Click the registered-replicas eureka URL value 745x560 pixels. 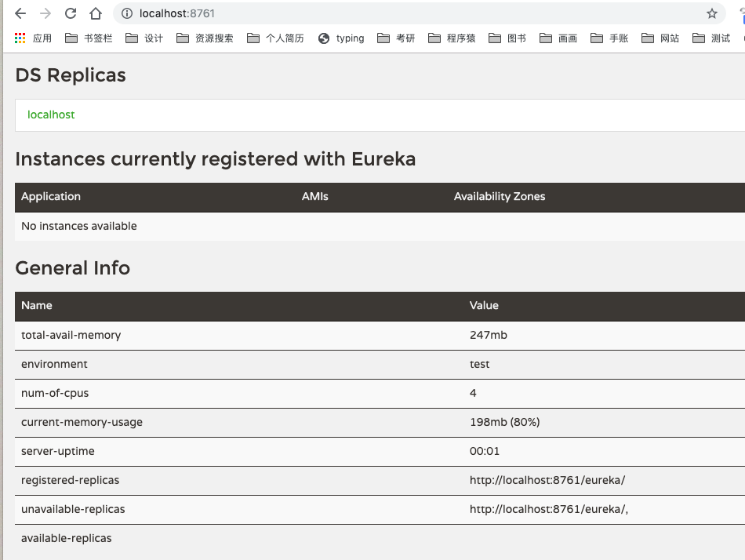tap(547, 480)
